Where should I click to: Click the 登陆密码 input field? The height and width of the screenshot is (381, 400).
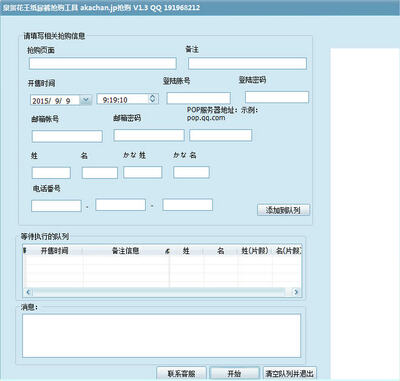(x=277, y=97)
